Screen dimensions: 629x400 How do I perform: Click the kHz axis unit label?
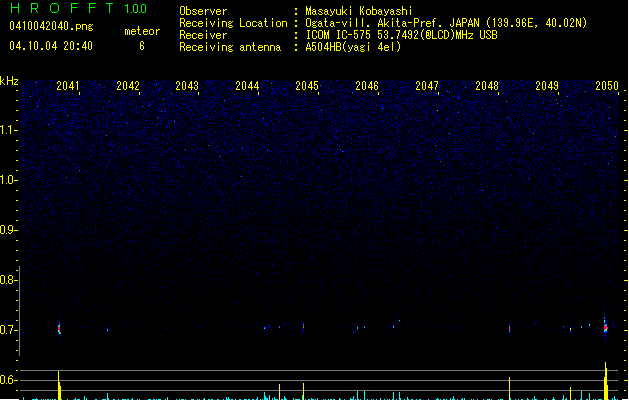pos(9,81)
